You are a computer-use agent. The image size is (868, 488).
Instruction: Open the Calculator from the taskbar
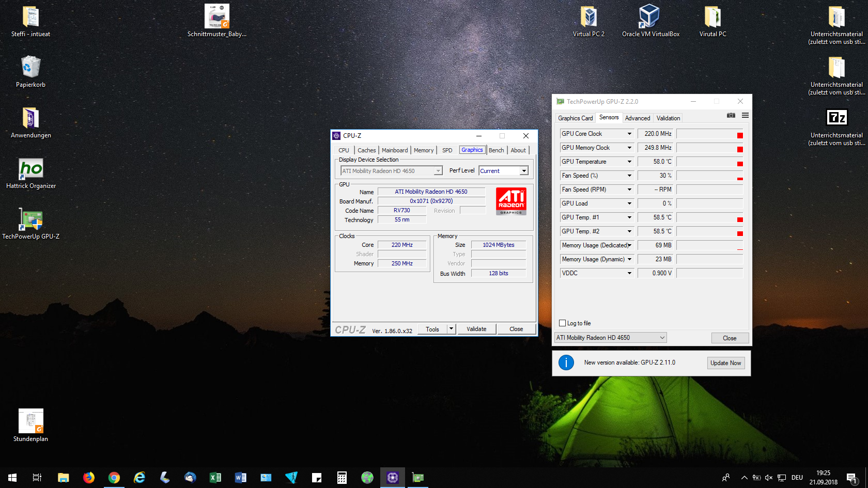[x=342, y=478]
